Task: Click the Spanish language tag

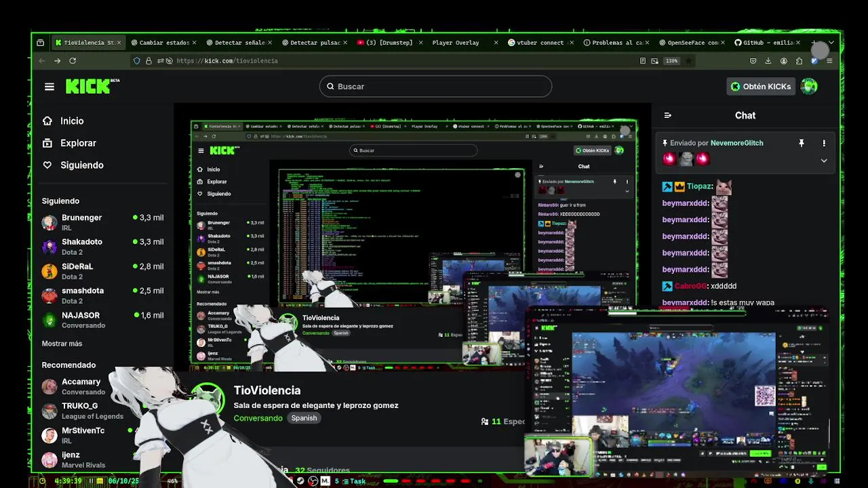Action: point(304,418)
